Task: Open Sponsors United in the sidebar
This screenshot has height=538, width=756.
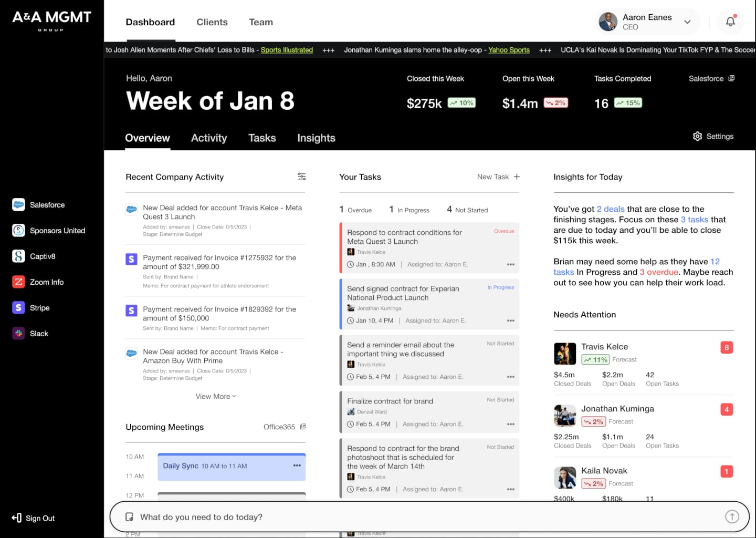Action: coord(48,231)
